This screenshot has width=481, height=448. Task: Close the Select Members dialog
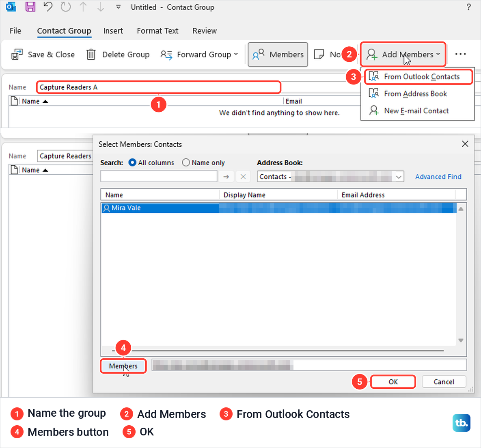(465, 144)
